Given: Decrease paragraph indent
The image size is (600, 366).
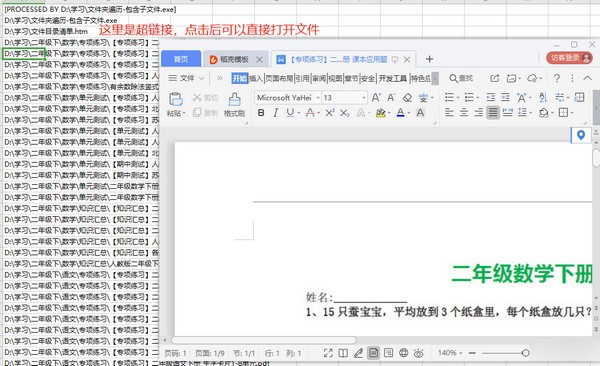Looking at the screenshot, I should click(x=491, y=98).
